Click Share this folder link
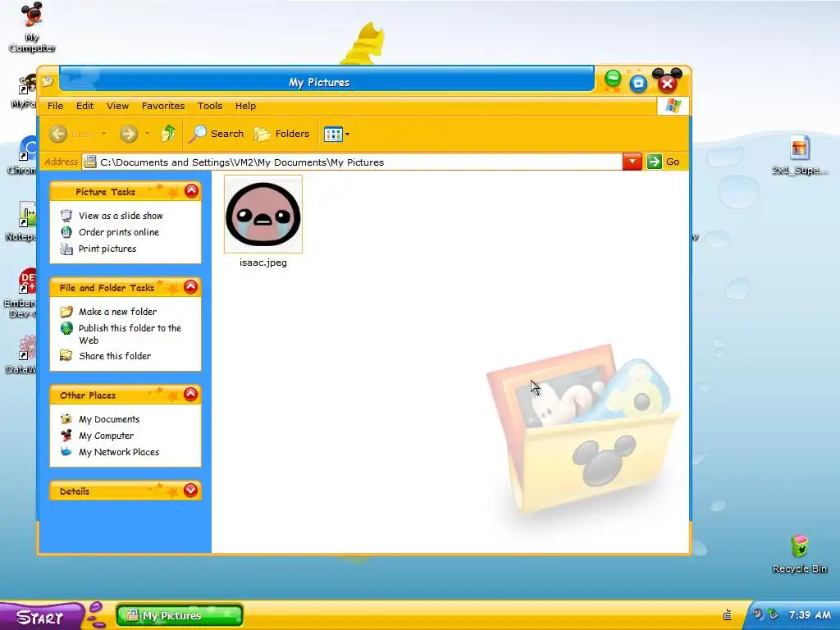The height and width of the screenshot is (630, 840). pos(115,356)
